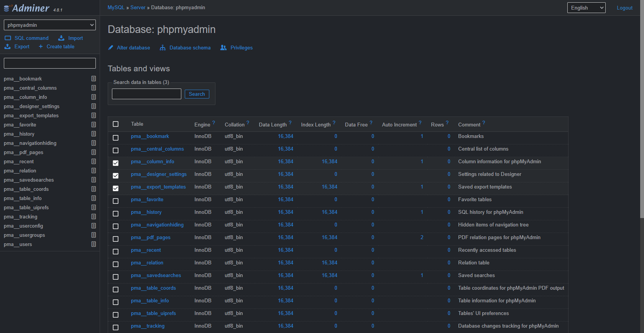644x333 pixels.
Task: Open the Import page
Action: [71, 38]
